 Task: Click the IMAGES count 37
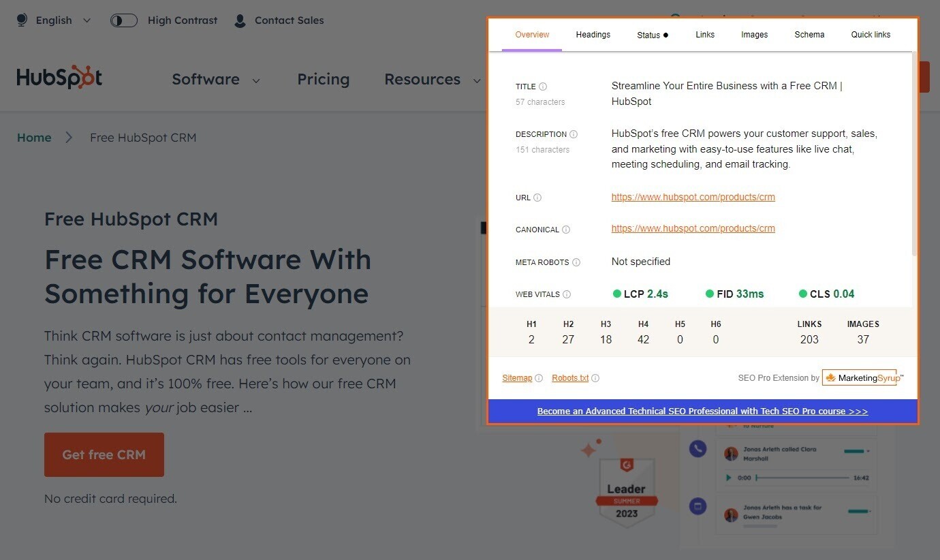[863, 339]
